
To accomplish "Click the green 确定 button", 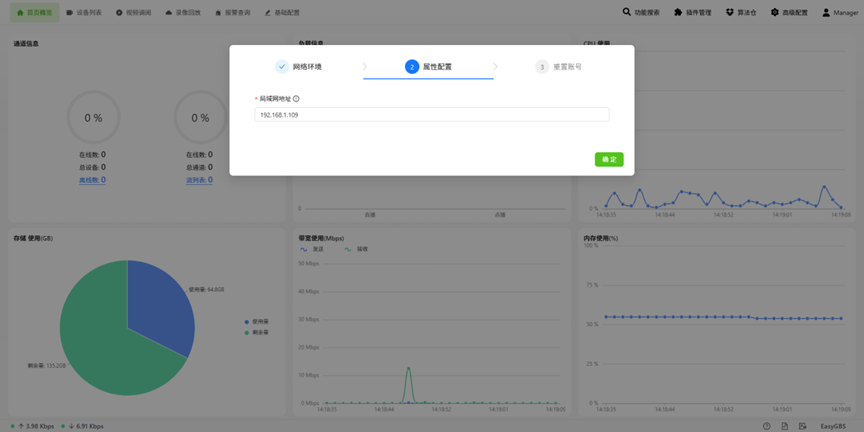I will pyautogui.click(x=609, y=159).
